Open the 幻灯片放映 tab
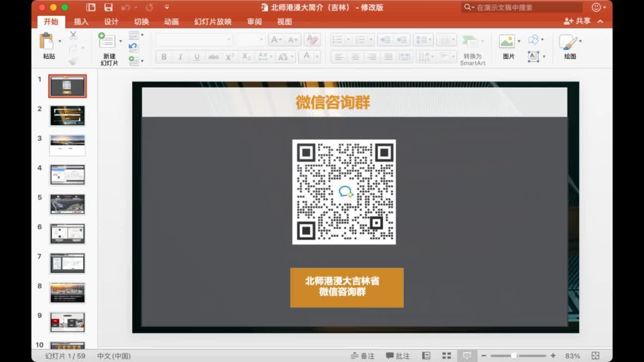Viewport: 644px width, 362px height. click(x=213, y=22)
